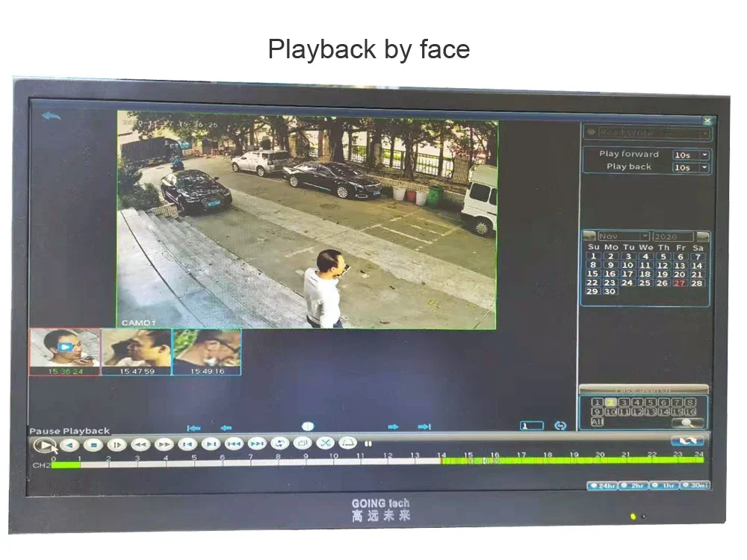Select the All channels option
Screen dimensions: 747x560
(x=597, y=422)
